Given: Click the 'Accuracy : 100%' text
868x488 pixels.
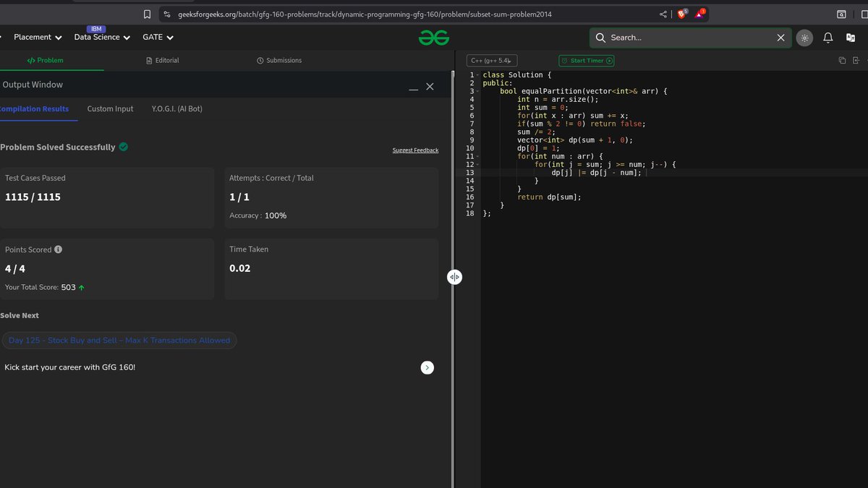Looking at the screenshot, I should [x=258, y=215].
